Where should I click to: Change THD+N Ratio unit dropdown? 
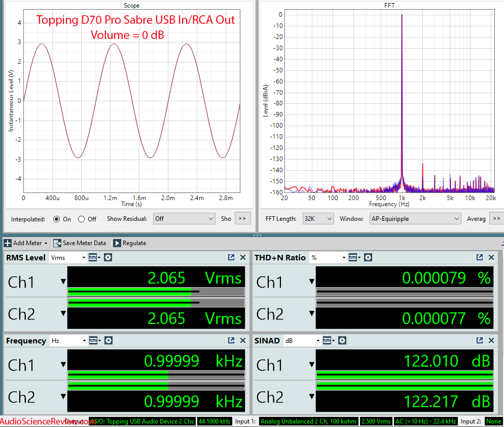click(x=328, y=257)
